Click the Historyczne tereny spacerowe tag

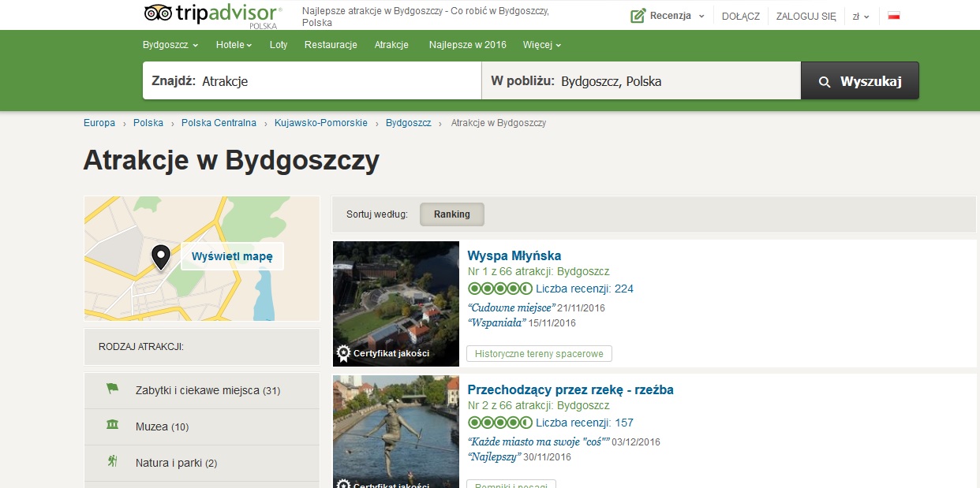click(x=539, y=354)
